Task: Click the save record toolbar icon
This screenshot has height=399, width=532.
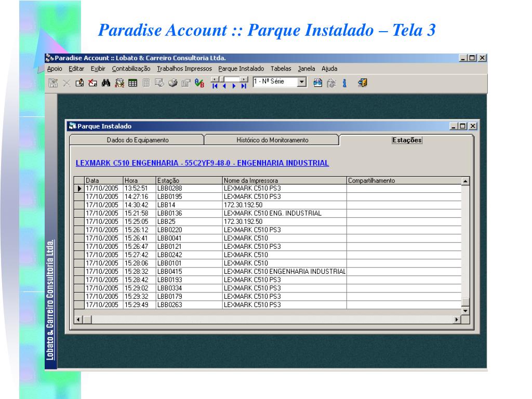Action: (53, 83)
